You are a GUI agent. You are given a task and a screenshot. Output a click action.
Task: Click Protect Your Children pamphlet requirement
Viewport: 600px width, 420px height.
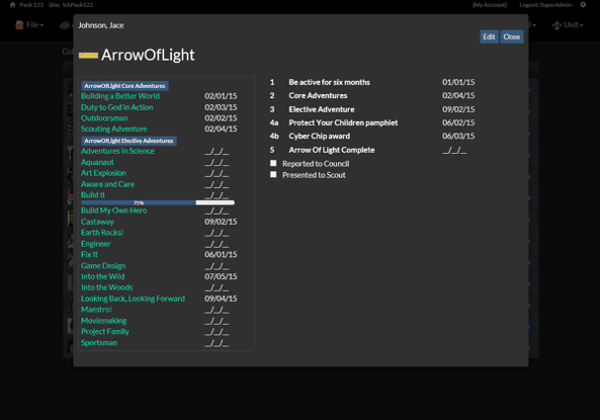pos(343,123)
